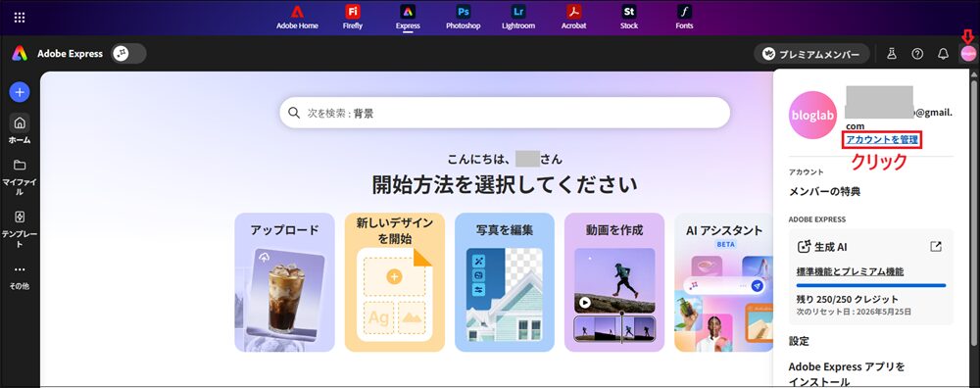Open テンプレート in the sidebar
Image resolution: width=980 pixels, height=388 pixels.
[20, 228]
